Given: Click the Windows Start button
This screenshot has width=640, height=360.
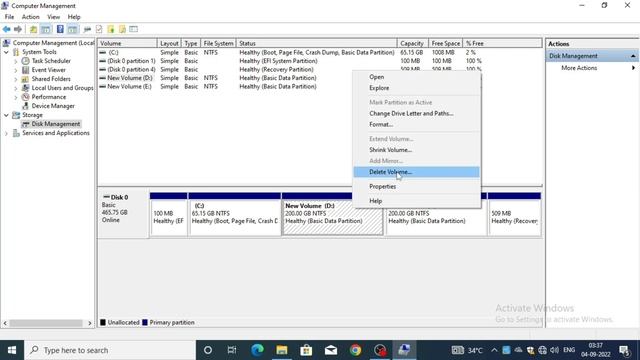Looking at the screenshot, I should (12, 350).
